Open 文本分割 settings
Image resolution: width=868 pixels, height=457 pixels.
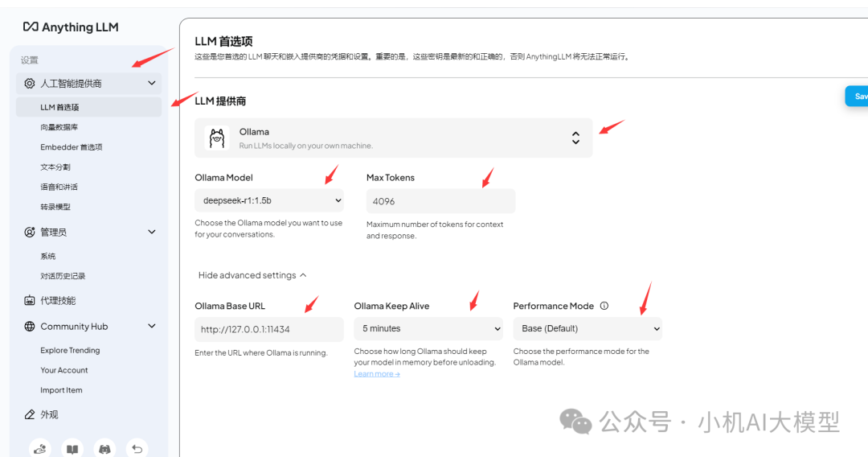[55, 167]
